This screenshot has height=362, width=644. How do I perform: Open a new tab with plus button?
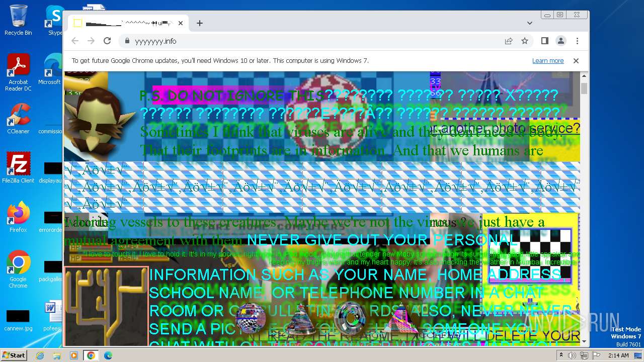click(x=200, y=23)
